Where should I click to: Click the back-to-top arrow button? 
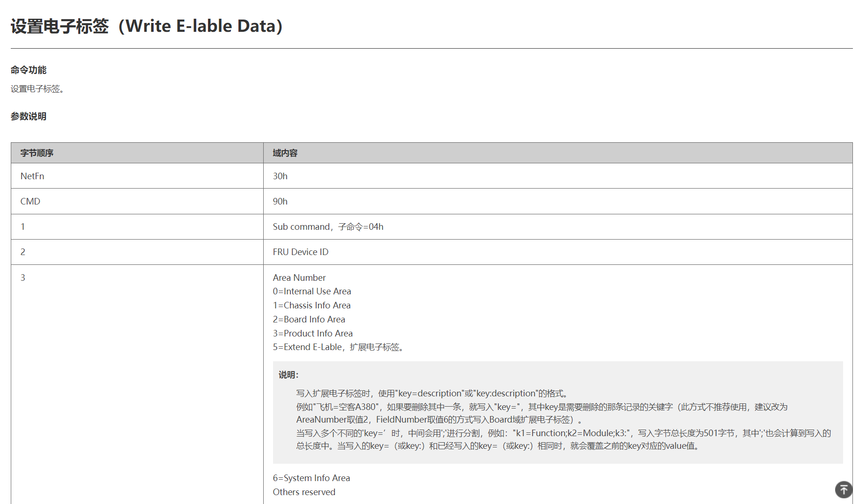point(844,489)
